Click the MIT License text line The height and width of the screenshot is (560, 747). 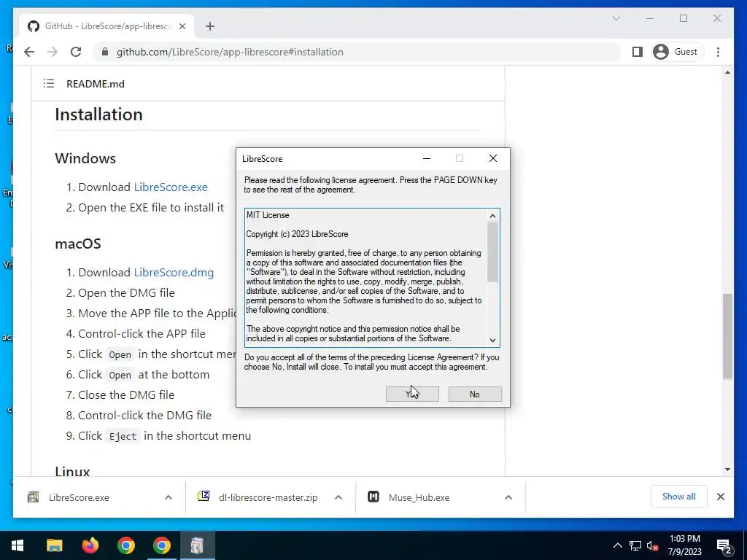[268, 215]
